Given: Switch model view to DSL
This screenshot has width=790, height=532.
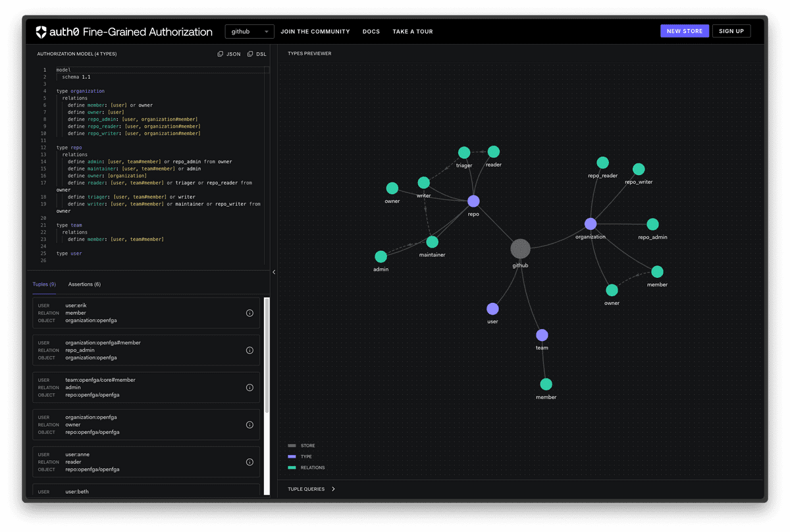Looking at the screenshot, I should point(257,54).
